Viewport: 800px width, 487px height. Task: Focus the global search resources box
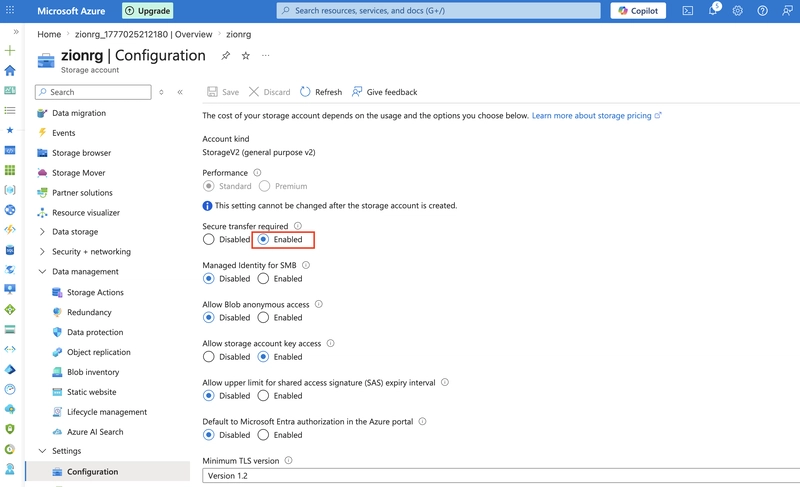(x=439, y=11)
